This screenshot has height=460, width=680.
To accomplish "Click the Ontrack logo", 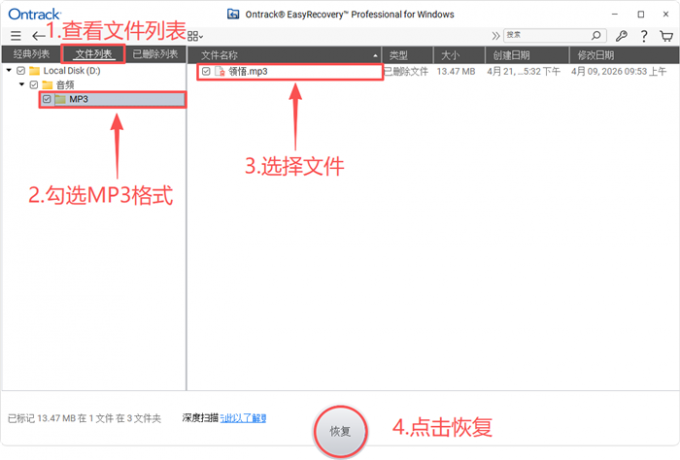I will 34,14.
